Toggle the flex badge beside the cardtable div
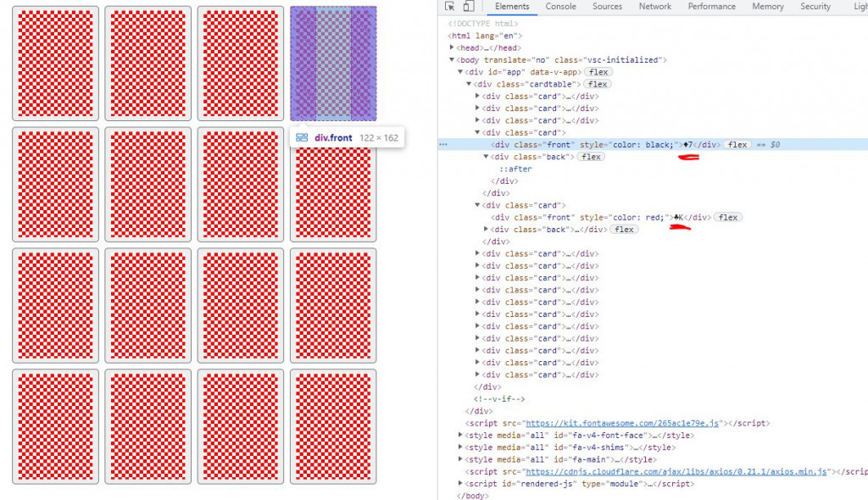The height and width of the screenshot is (500, 868). [x=598, y=84]
